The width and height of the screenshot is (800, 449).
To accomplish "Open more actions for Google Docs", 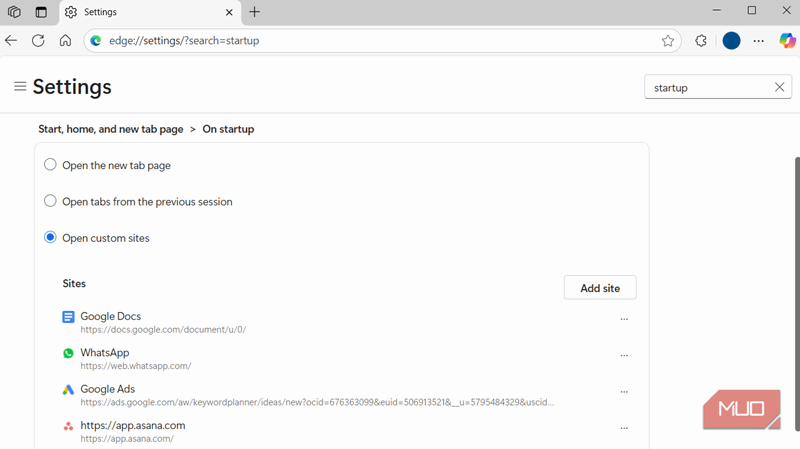I will [624, 319].
